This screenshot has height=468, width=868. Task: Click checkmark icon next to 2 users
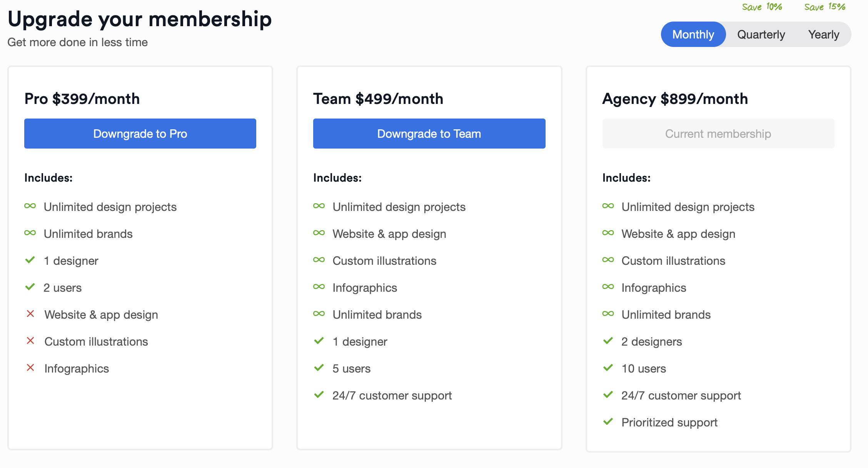(30, 287)
